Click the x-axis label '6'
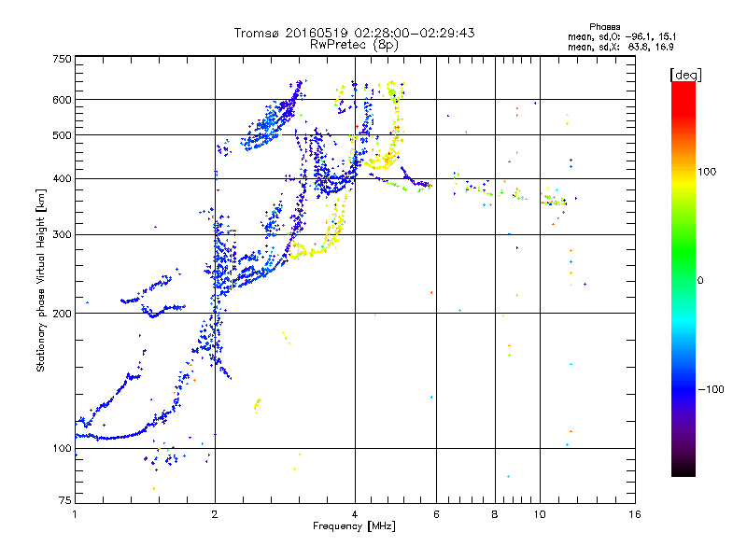 [x=436, y=514]
